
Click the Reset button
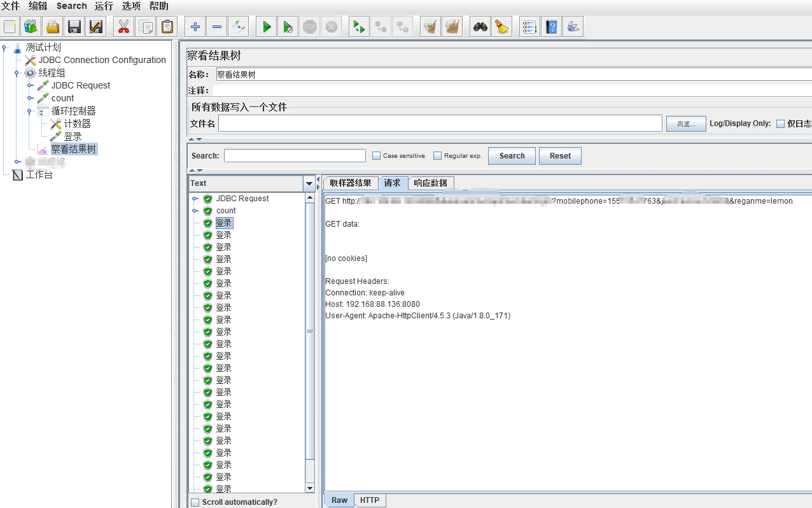(x=560, y=156)
